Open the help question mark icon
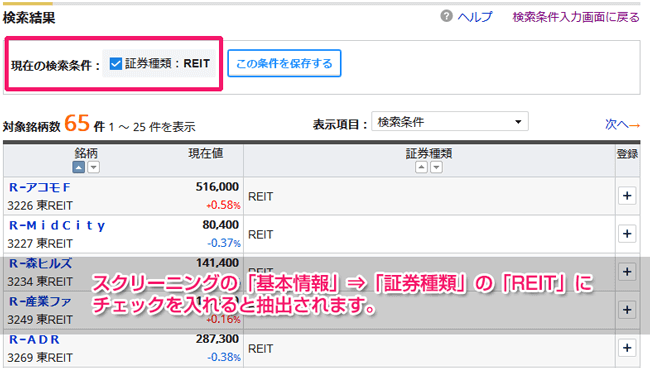Image resolution: width=650 pixels, height=368 pixels. [446, 16]
